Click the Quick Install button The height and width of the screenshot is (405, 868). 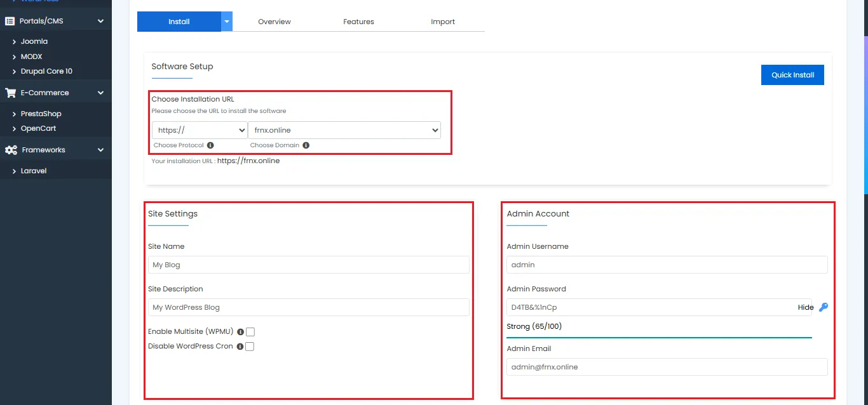tap(792, 75)
